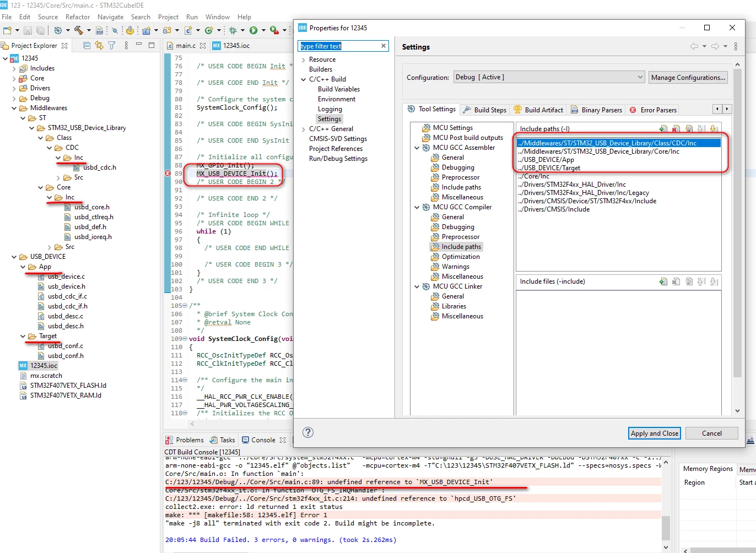Click the Collapse All icon in Project Explorer

click(87, 46)
